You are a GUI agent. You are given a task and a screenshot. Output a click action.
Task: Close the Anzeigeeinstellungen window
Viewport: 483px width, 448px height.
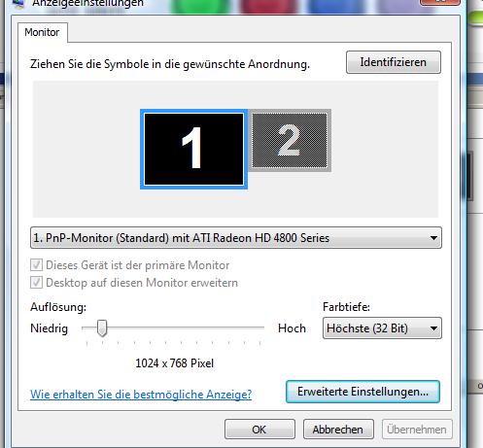[440, 2]
